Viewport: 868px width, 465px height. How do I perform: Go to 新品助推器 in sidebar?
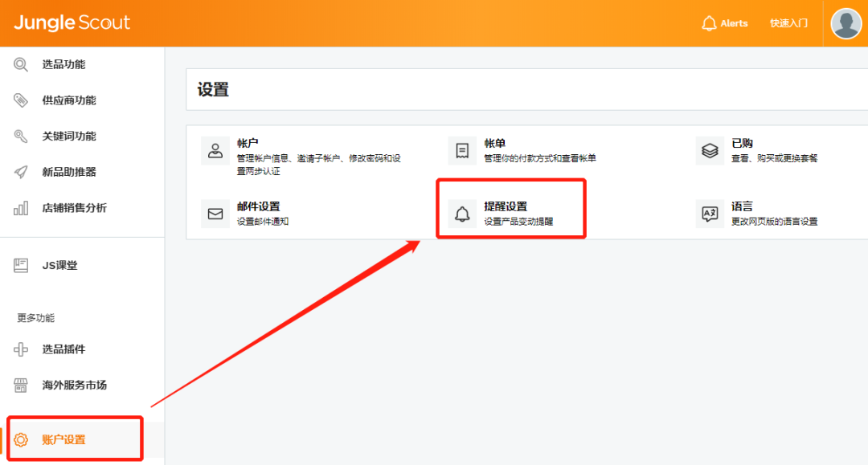[68, 172]
